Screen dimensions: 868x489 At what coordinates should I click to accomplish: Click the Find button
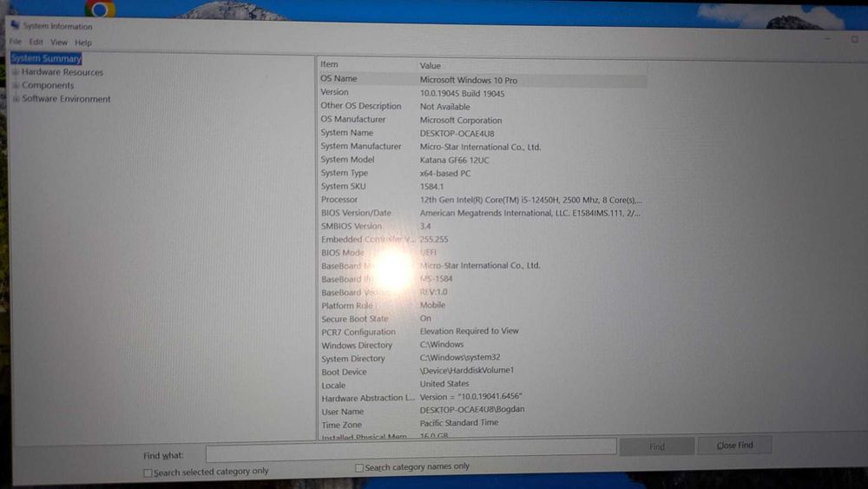(x=656, y=446)
